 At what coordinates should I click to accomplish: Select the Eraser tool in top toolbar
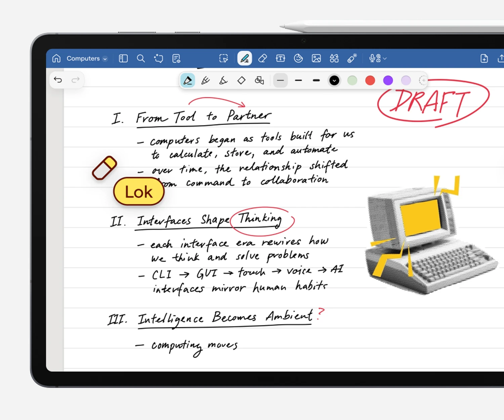[262, 58]
